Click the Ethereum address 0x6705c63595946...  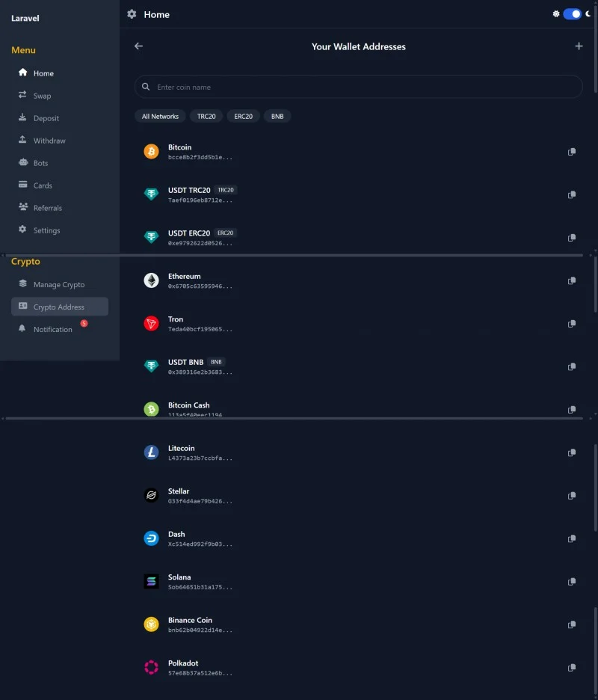pyautogui.click(x=200, y=286)
